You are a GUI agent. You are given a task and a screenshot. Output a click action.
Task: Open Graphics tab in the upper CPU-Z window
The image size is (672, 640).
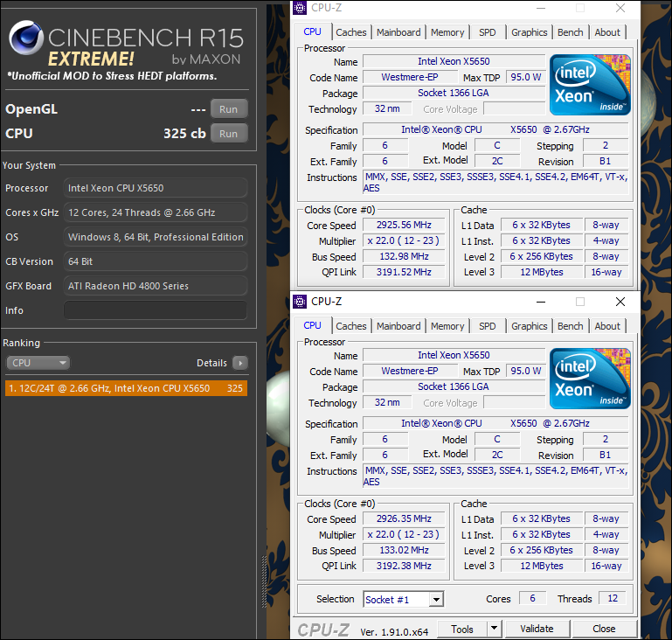pyautogui.click(x=530, y=32)
